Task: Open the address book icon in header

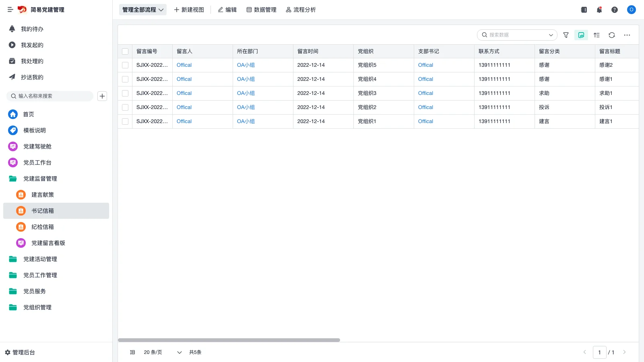Action: (x=584, y=10)
